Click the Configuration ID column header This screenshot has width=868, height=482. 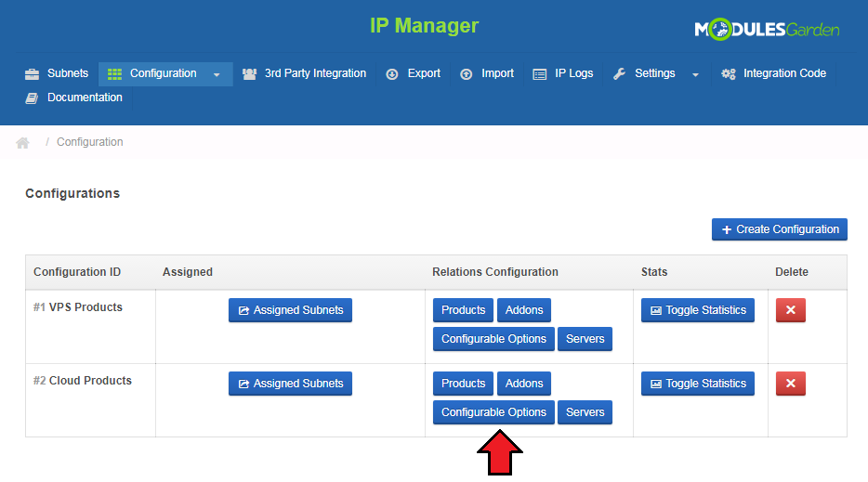click(77, 272)
